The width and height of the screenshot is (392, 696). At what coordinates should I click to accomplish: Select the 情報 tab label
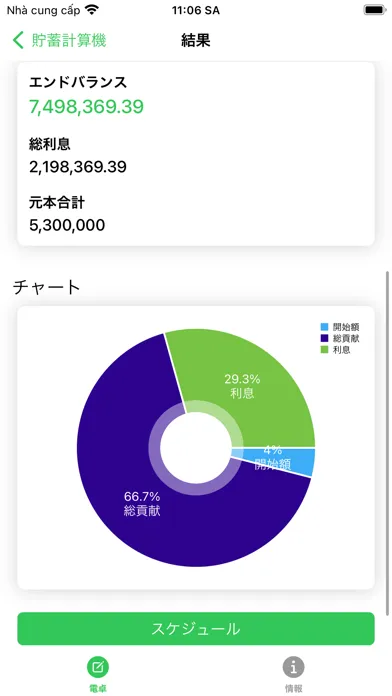pos(293,688)
